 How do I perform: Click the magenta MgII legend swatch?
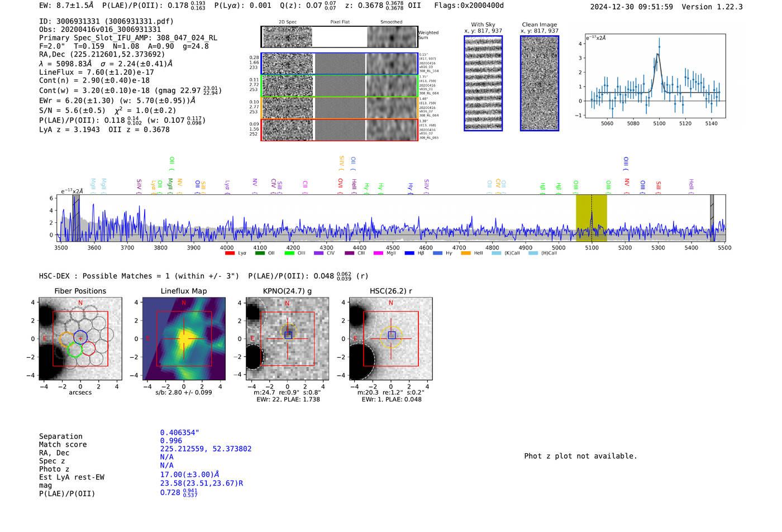379,253
